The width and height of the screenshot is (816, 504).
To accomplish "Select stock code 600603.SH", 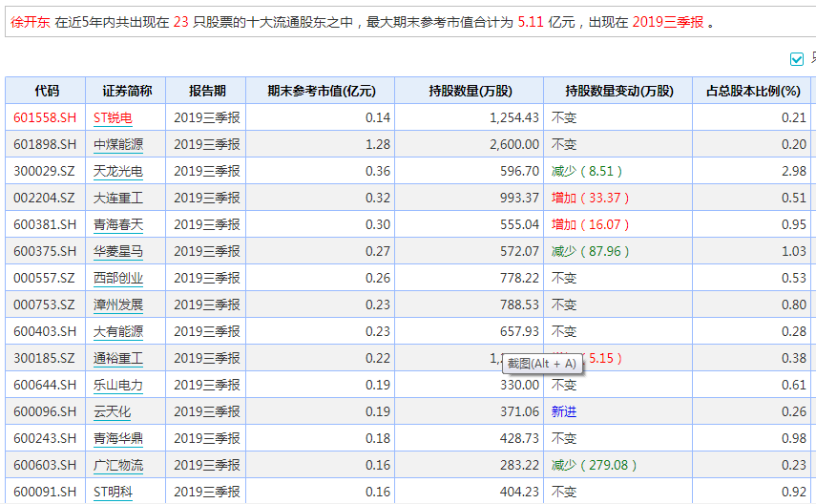I will [45, 465].
